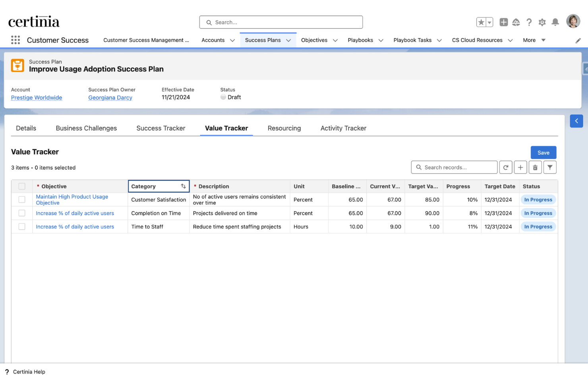The height and width of the screenshot is (392, 588).
Task: Open the favorites list dropdown arrow
Action: pyautogui.click(x=489, y=22)
